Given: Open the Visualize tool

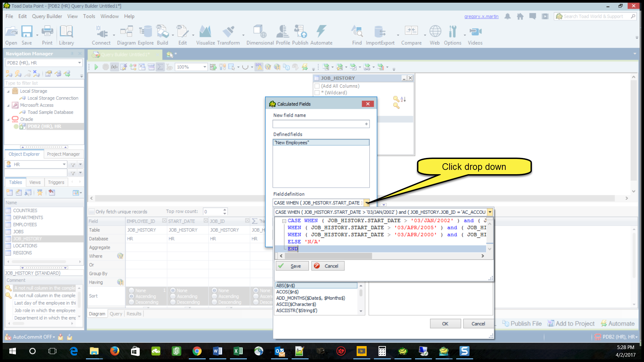Looking at the screenshot, I should tap(205, 35).
